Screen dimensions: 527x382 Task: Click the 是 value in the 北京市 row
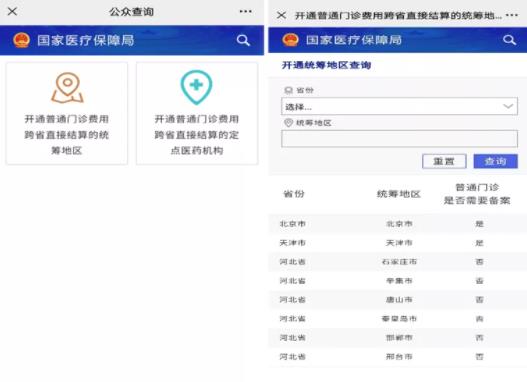coord(480,224)
